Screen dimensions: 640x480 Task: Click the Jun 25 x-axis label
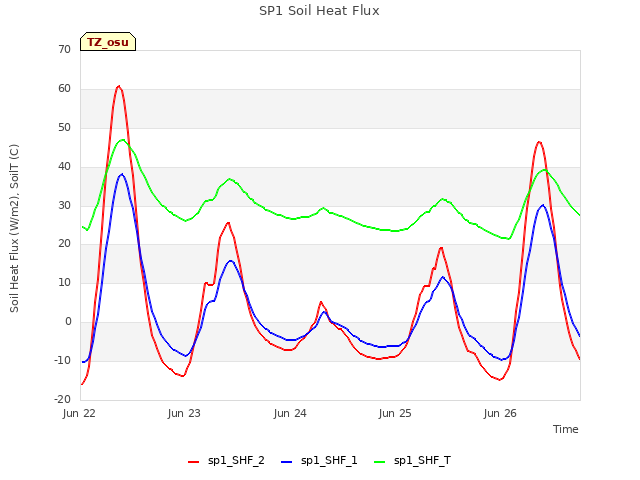pyautogui.click(x=395, y=413)
